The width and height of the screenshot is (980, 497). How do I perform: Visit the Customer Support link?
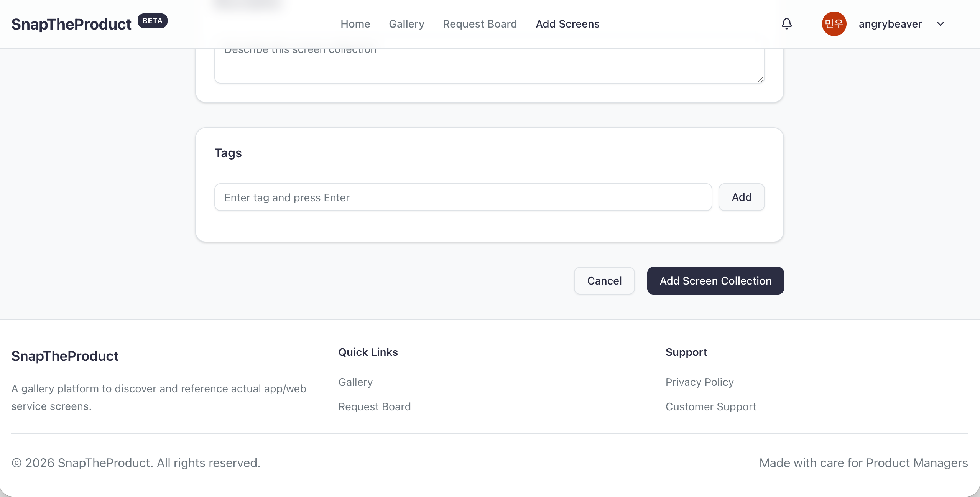710,406
